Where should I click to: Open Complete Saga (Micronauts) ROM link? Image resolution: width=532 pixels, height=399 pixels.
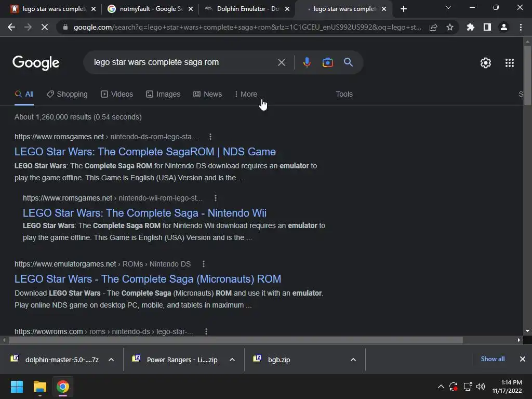click(148, 279)
